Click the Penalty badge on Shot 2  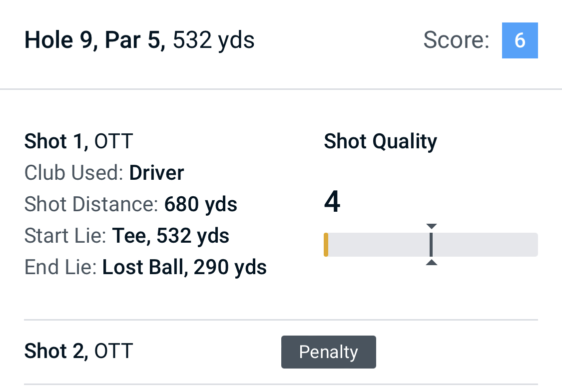[x=328, y=352]
